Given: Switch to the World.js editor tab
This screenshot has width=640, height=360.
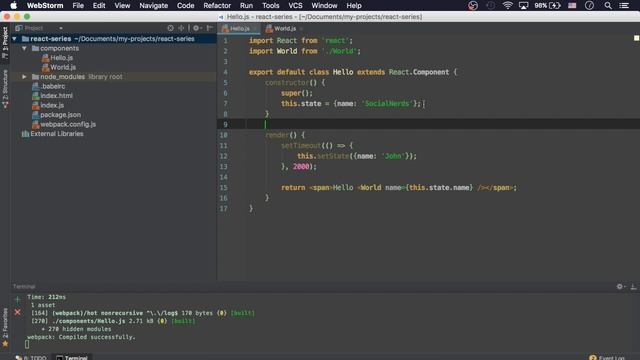Looking at the screenshot, I should pos(284,29).
